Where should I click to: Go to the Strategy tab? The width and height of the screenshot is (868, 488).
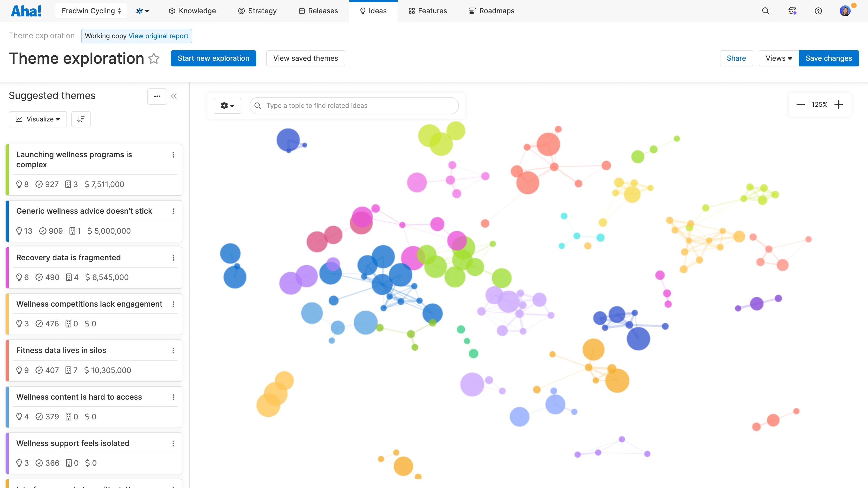(x=257, y=11)
